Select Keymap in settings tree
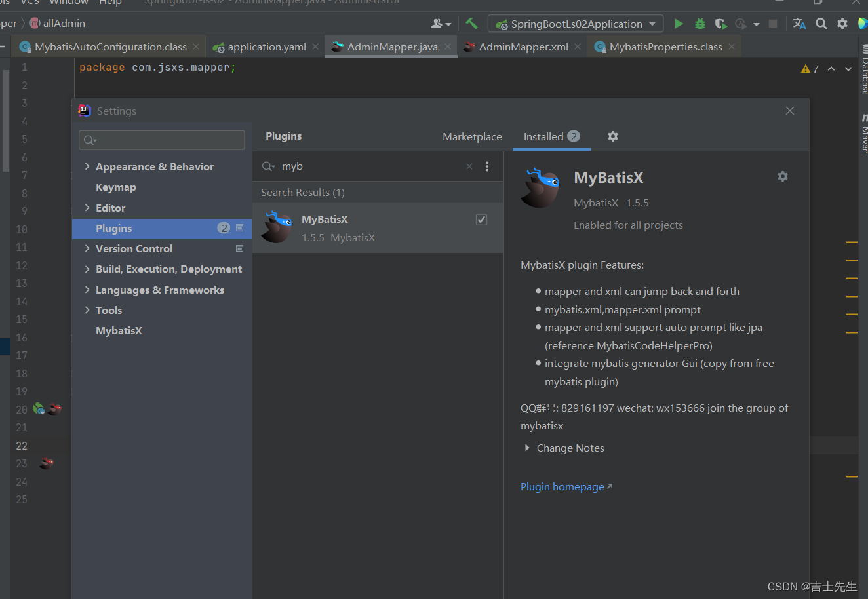 [x=116, y=187]
